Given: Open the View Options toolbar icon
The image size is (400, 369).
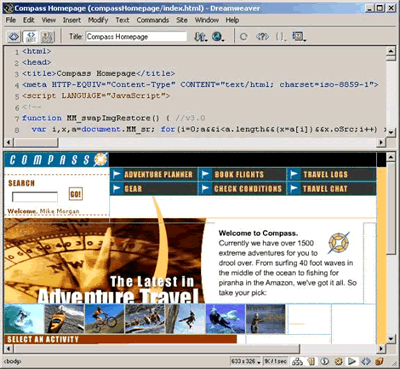Looking at the screenshot, I should [x=299, y=36].
